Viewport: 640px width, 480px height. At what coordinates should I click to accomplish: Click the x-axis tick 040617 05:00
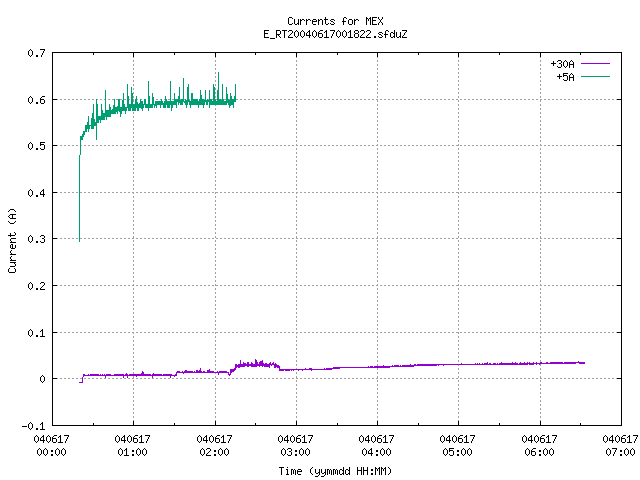click(x=458, y=446)
